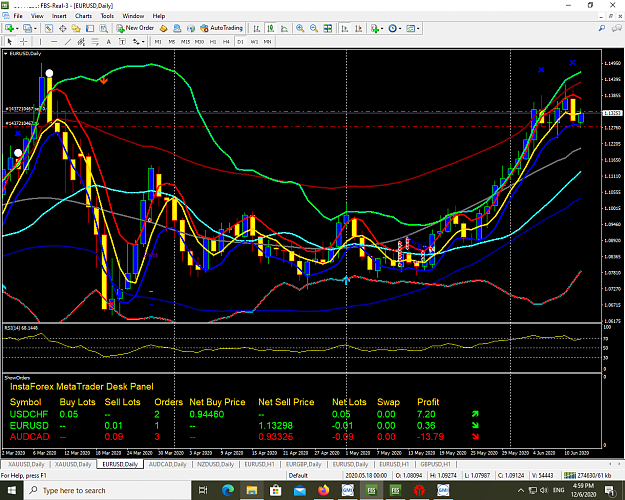Switch to the EURGBP,Daily chart tab
This screenshot has width=625, height=500.
click(303, 464)
